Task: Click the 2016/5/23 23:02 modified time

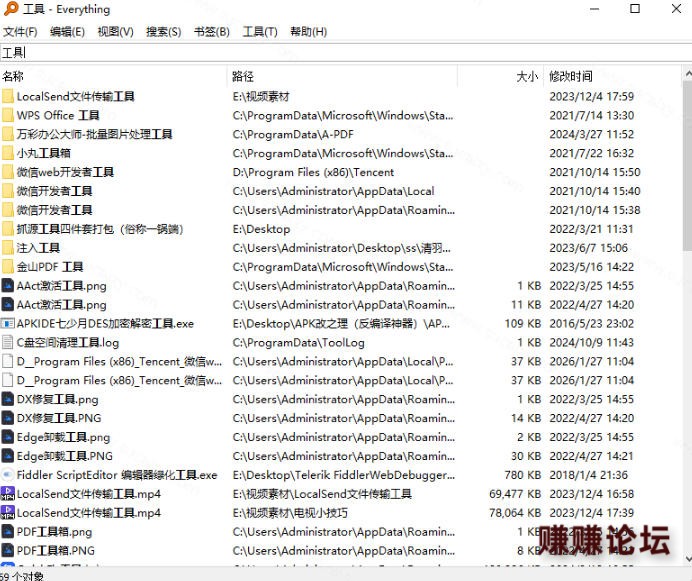Action: pos(591,324)
